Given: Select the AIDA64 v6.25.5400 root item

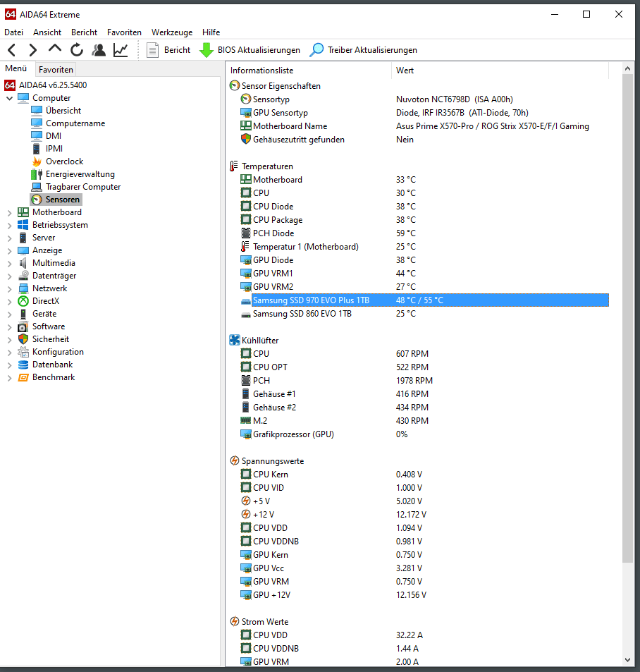Looking at the screenshot, I should pyautogui.click(x=46, y=85).
